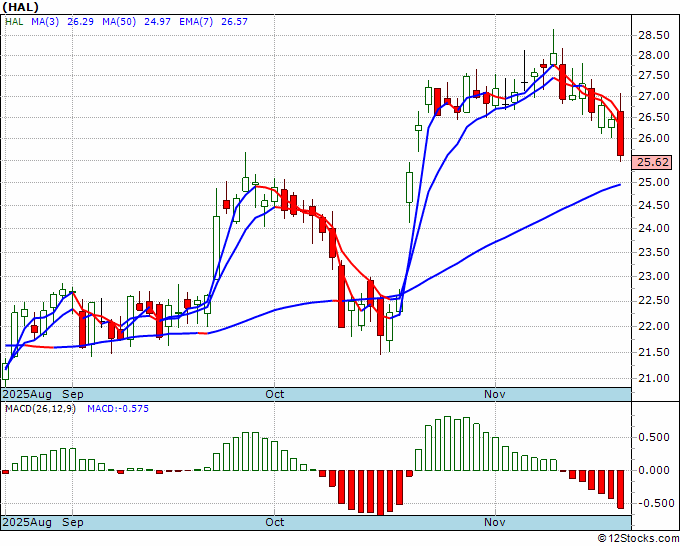
Task: Click the Oct label on price chart axis
Action: point(275,394)
